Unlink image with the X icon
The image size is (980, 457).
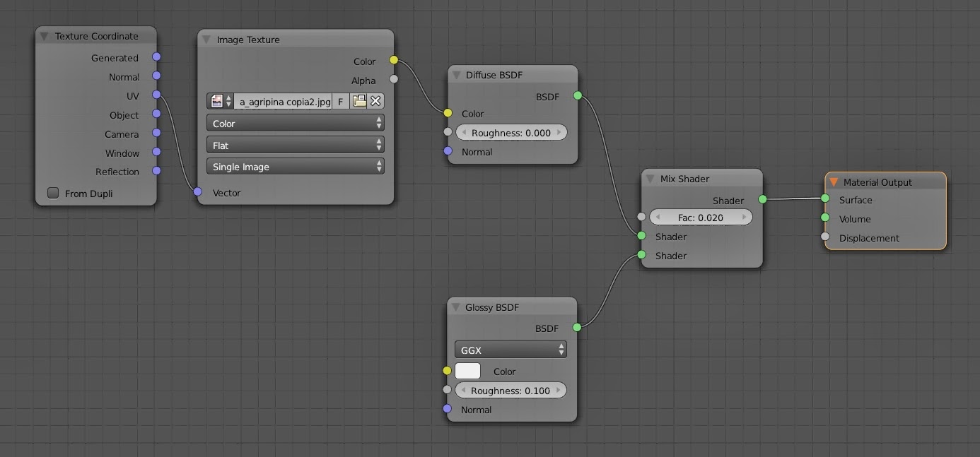click(376, 101)
